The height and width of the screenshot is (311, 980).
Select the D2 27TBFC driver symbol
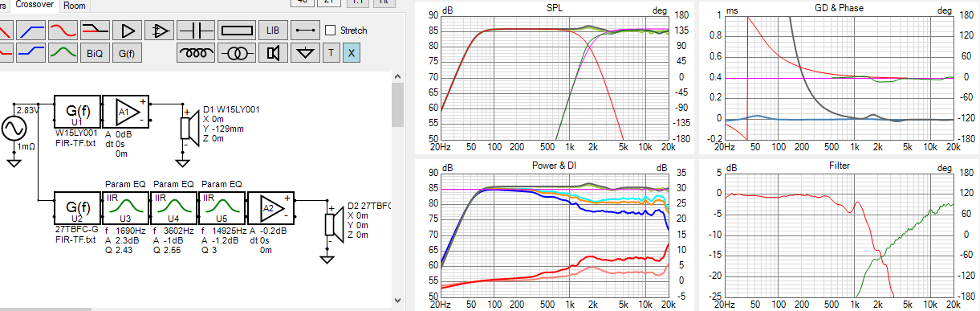(x=334, y=223)
